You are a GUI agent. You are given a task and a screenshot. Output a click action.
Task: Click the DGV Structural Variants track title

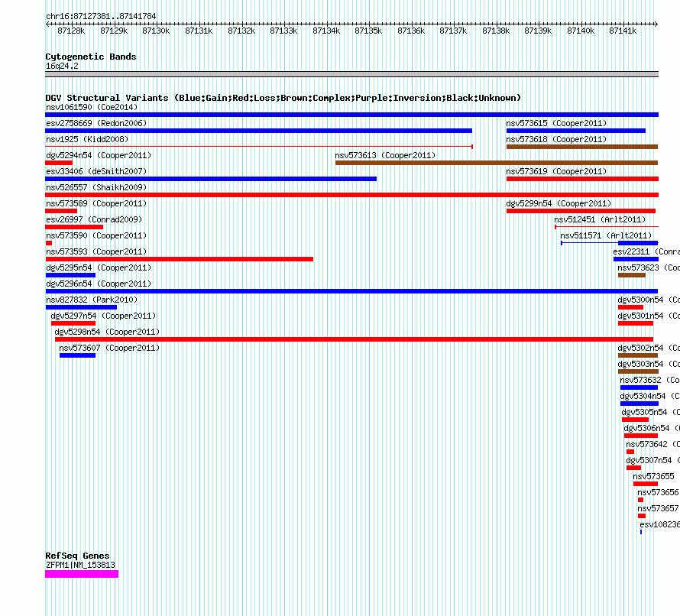283,98
